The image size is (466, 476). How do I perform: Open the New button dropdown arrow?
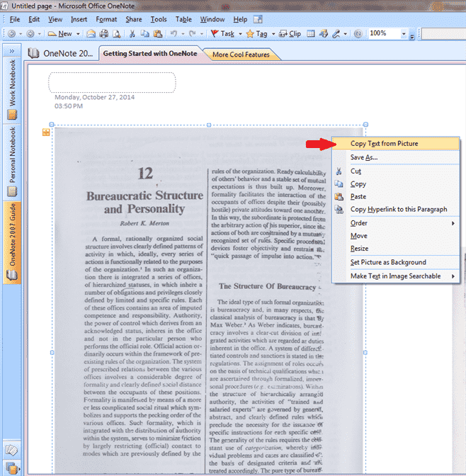click(78, 34)
